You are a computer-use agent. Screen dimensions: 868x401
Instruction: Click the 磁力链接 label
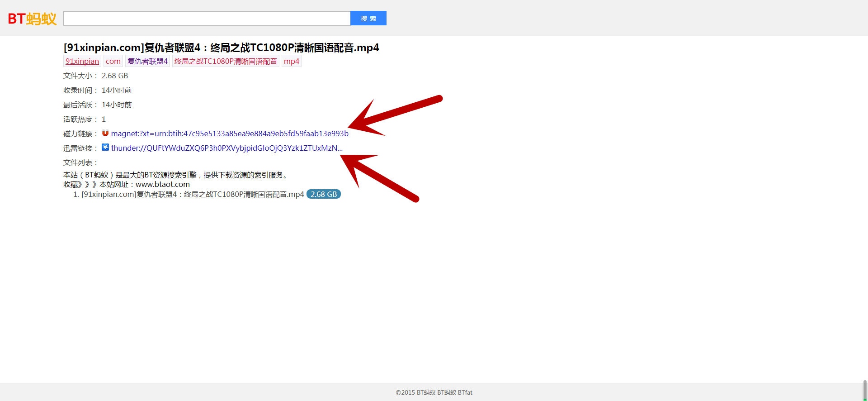click(80, 134)
